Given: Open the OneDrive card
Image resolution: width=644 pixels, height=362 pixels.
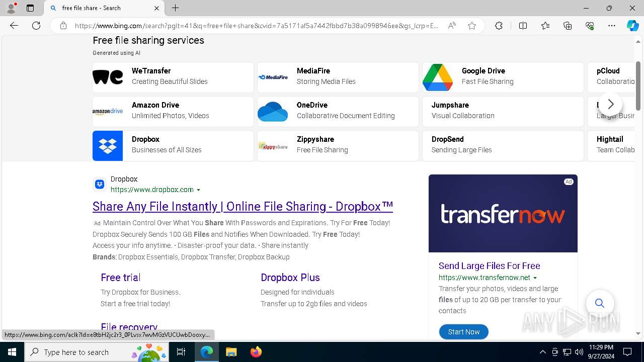Looking at the screenshot, I should 338,112.
